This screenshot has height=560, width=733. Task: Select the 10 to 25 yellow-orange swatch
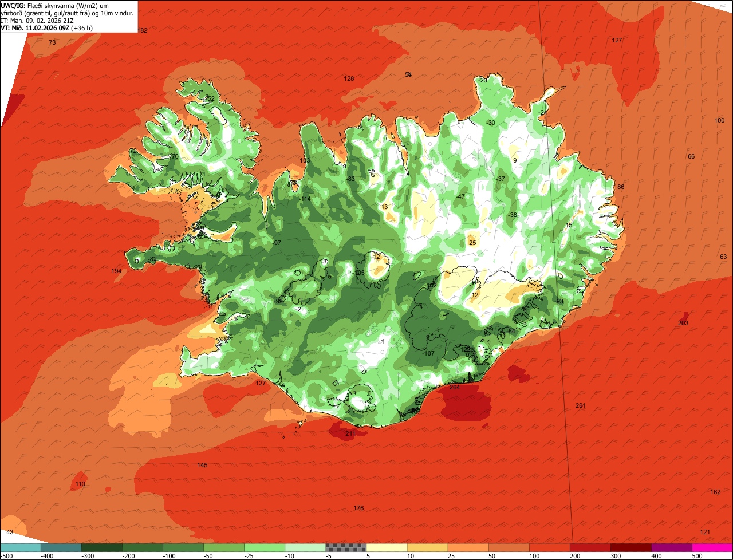(427, 547)
